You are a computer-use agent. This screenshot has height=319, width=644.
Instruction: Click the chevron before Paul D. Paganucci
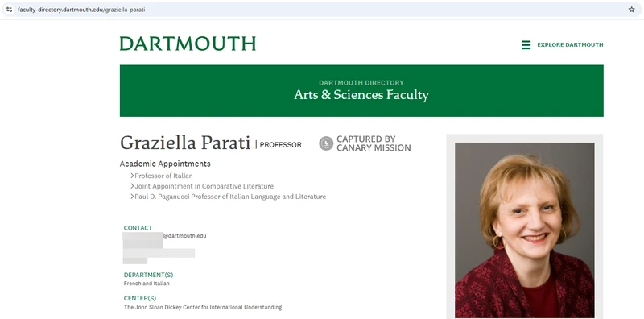pyautogui.click(x=132, y=197)
